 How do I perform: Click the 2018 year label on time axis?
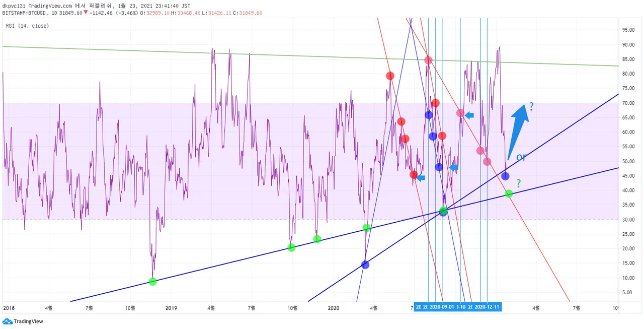[x=9, y=307]
